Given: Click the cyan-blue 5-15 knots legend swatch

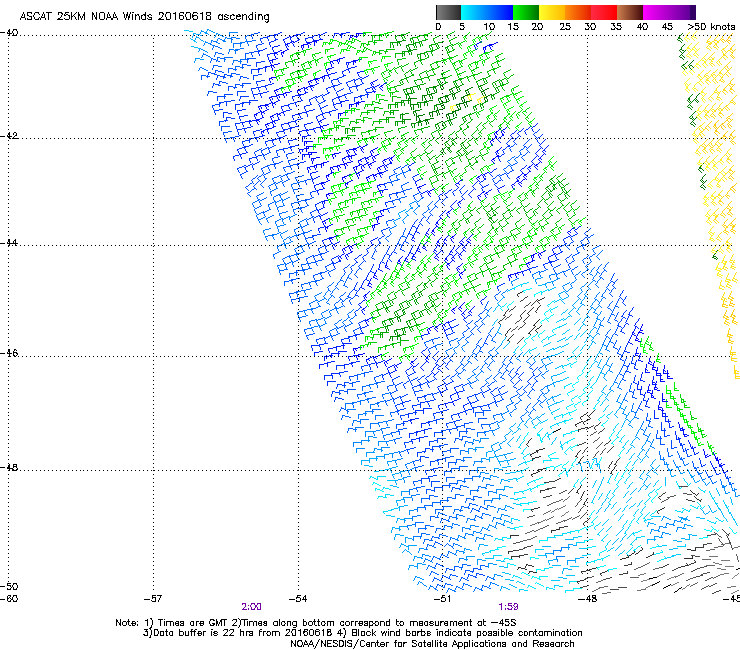Looking at the screenshot, I should coord(487,12).
